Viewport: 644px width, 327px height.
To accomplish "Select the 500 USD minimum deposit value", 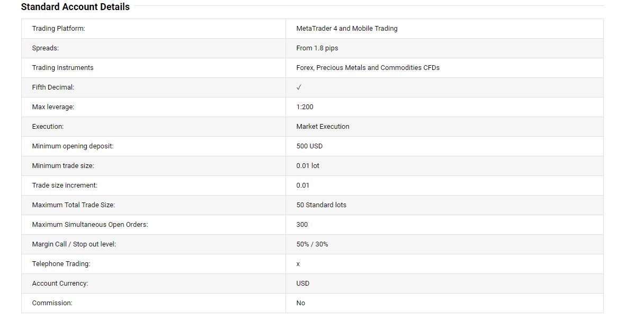I will [x=309, y=146].
